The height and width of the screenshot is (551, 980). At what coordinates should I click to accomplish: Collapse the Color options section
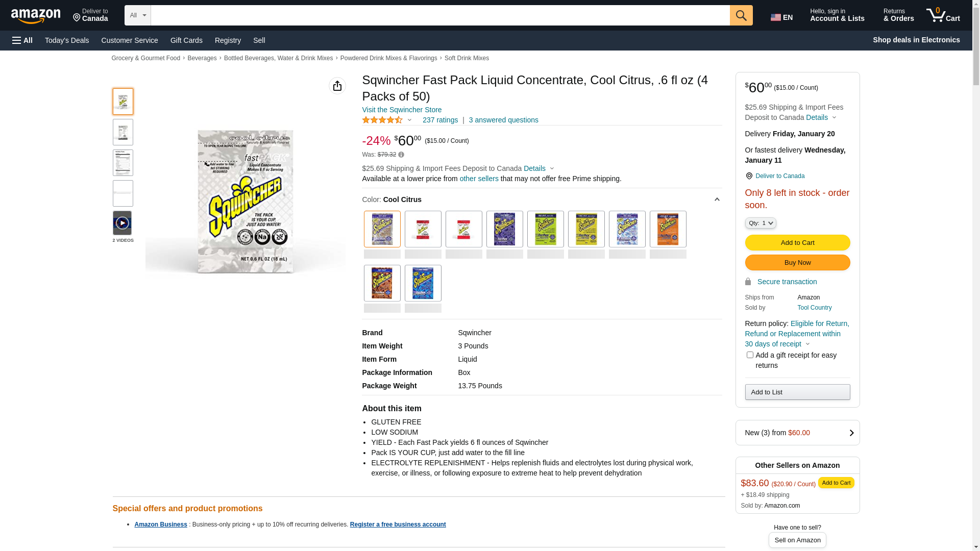click(717, 199)
